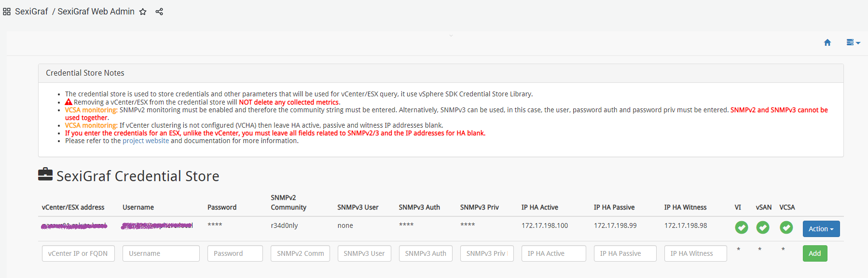Click the 'none' SNMPv3 User value

point(345,225)
